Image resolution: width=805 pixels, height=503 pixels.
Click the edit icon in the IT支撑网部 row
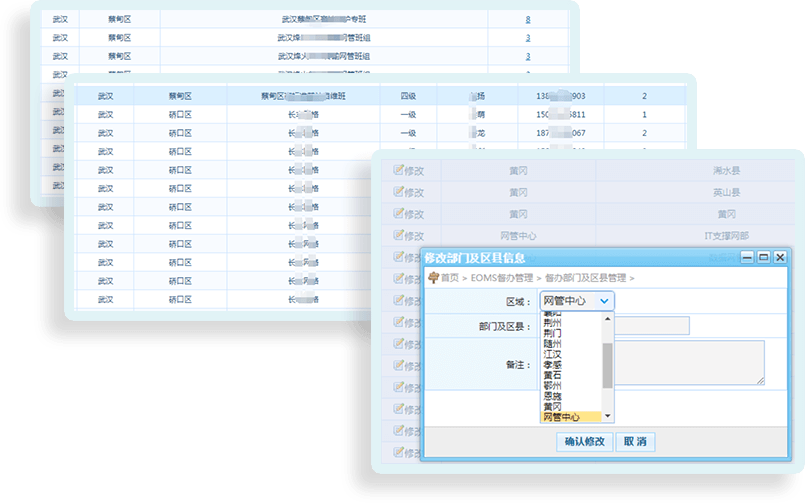[399, 236]
